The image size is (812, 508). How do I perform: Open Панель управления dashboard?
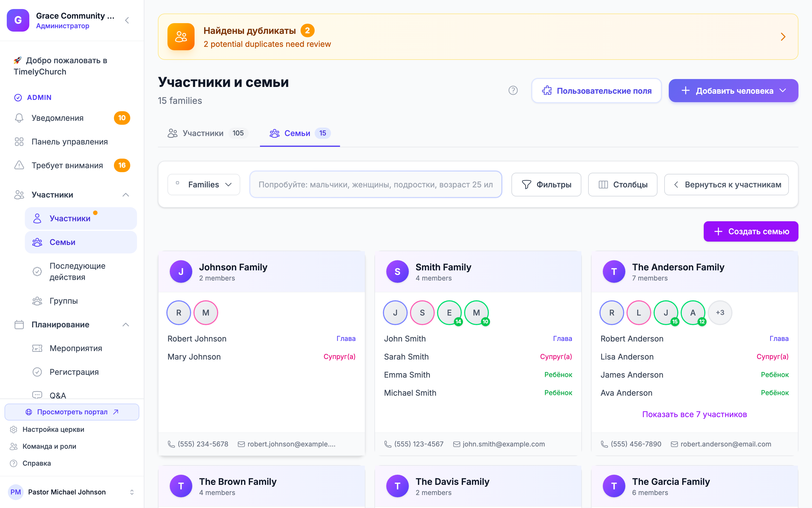click(x=72, y=142)
